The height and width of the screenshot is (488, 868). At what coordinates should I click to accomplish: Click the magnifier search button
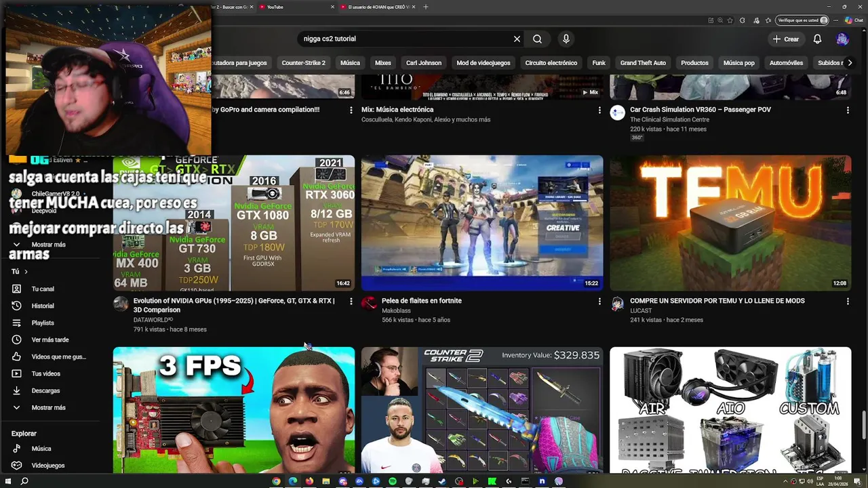pyautogui.click(x=537, y=39)
